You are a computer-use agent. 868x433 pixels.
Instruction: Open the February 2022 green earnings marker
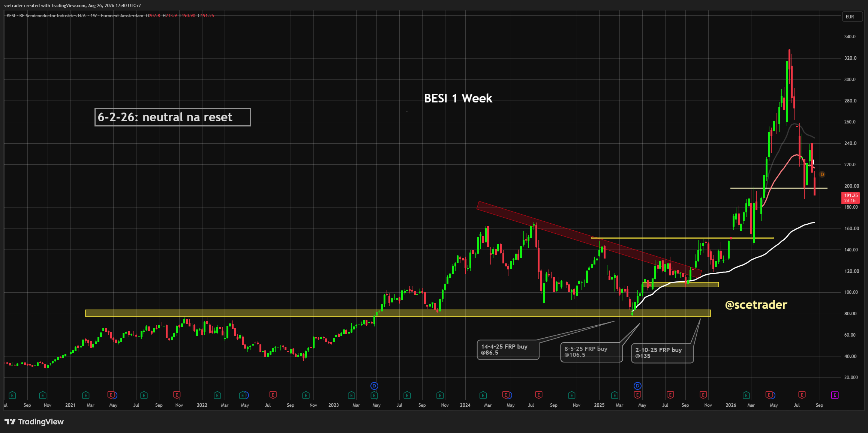pos(217,395)
